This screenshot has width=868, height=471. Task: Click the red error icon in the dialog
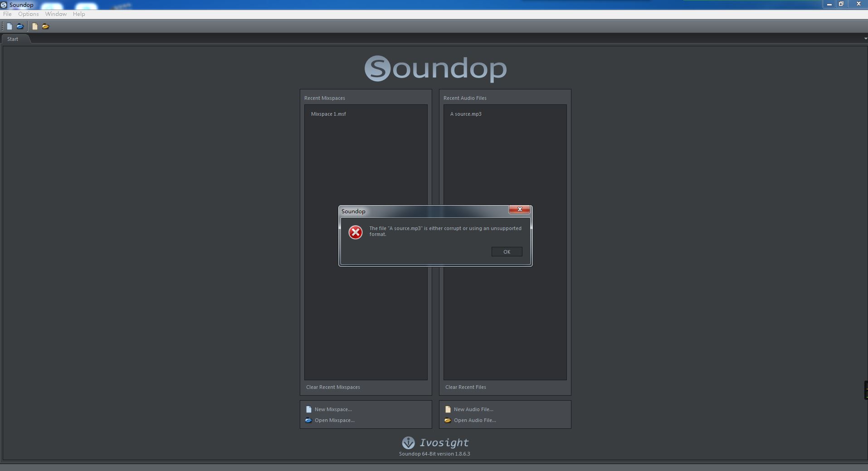(355, 232)
